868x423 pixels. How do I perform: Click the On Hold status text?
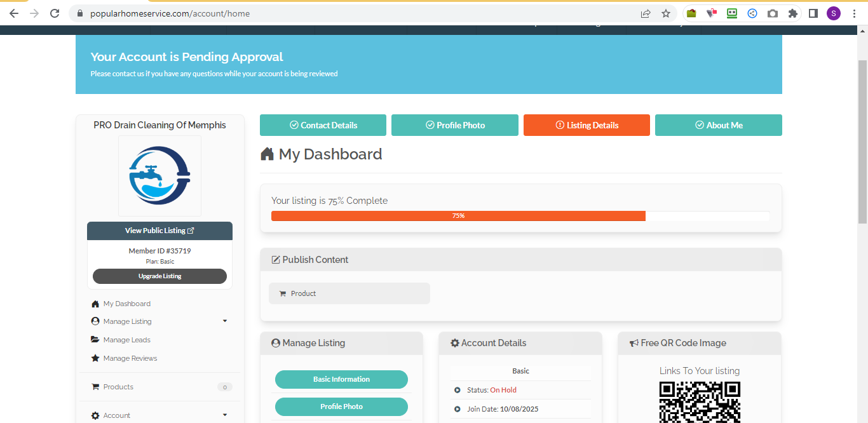coord(503,390)
